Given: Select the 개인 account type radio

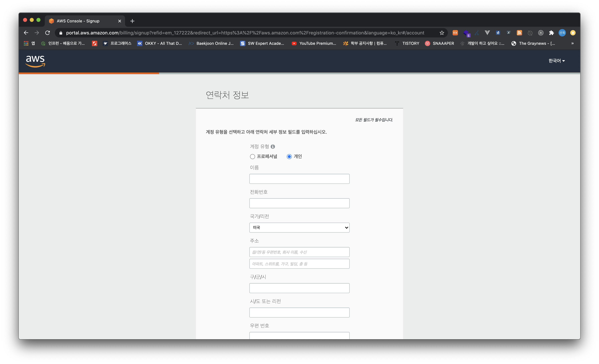Looking at the screenshot, I should click(289, 157).
